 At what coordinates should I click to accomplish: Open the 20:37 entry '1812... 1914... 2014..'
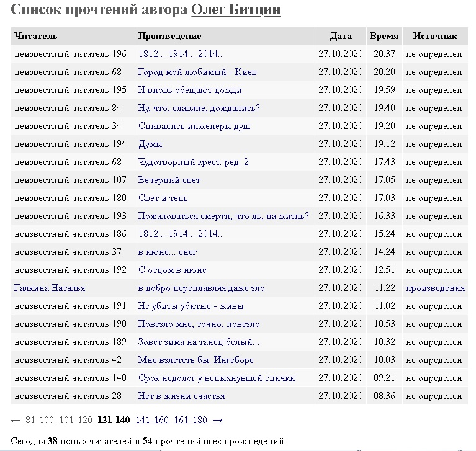pyautogui.click(x=181, y=54)
